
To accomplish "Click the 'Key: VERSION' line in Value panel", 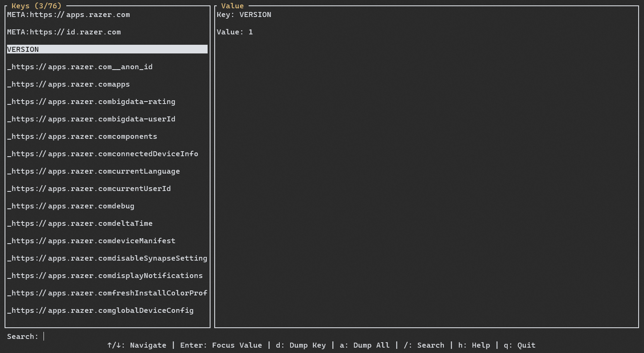I will 244,15.
